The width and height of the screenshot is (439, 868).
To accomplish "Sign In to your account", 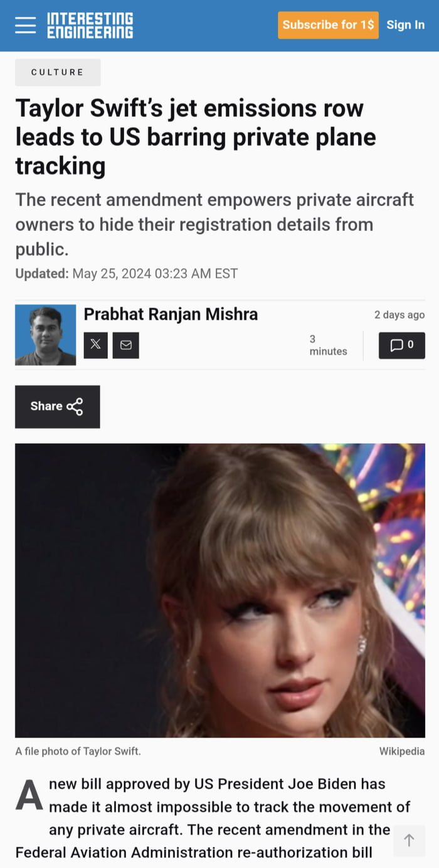I will tap(406, 25).
